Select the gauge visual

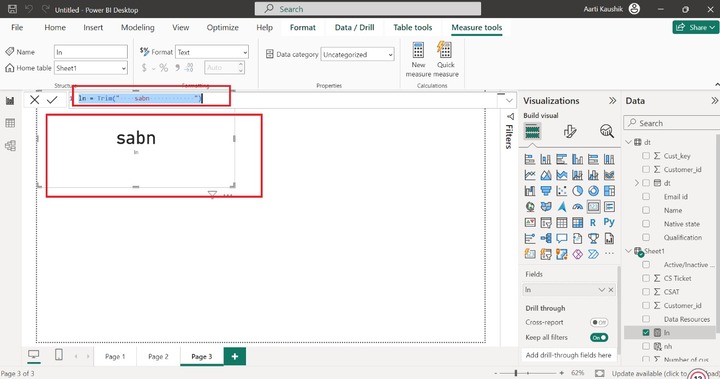(x=577, y=207)
